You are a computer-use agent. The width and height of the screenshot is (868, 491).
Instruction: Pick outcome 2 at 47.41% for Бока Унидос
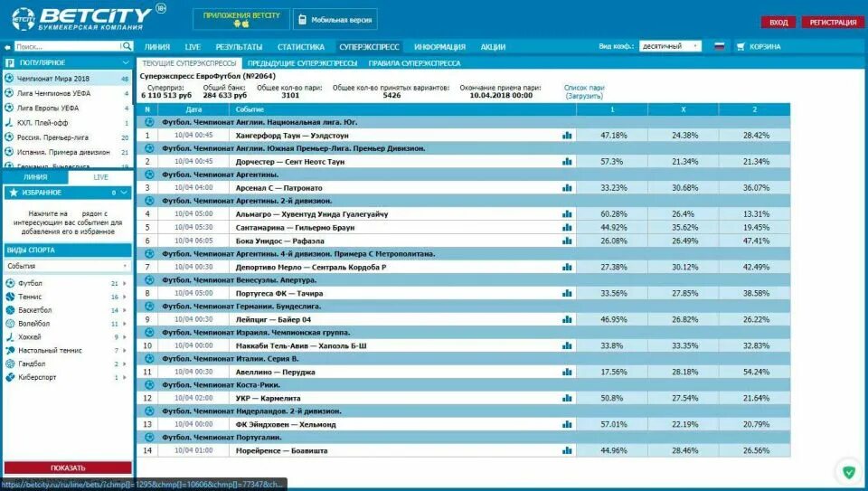point(755,241)
